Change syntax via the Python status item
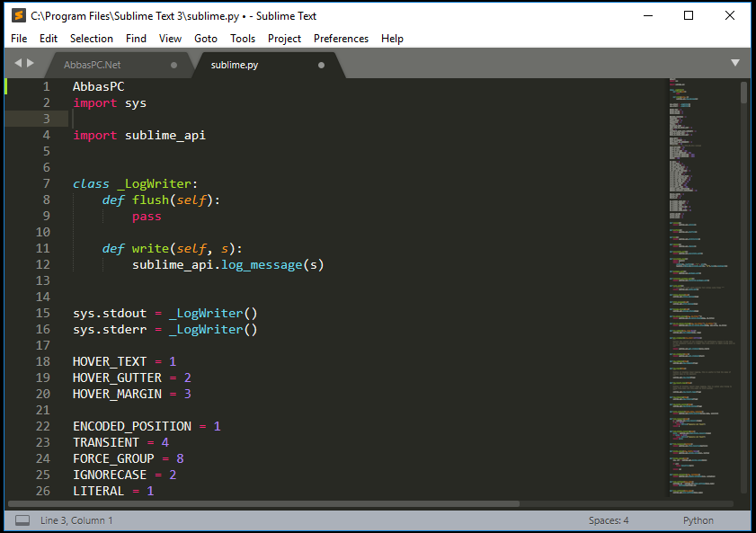Image resolution: width=756 pixels, height=533 pixels. (698, 520)
